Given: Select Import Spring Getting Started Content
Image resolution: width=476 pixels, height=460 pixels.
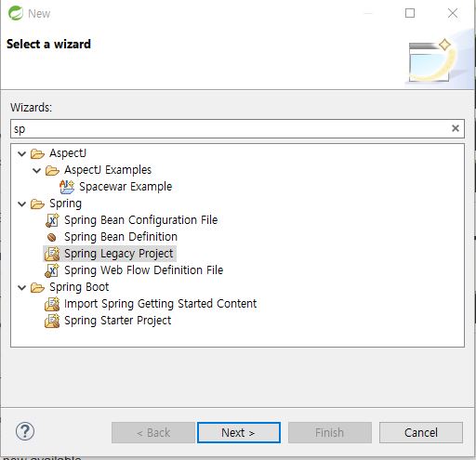Looking at the screenshot, I should (160, 304).
